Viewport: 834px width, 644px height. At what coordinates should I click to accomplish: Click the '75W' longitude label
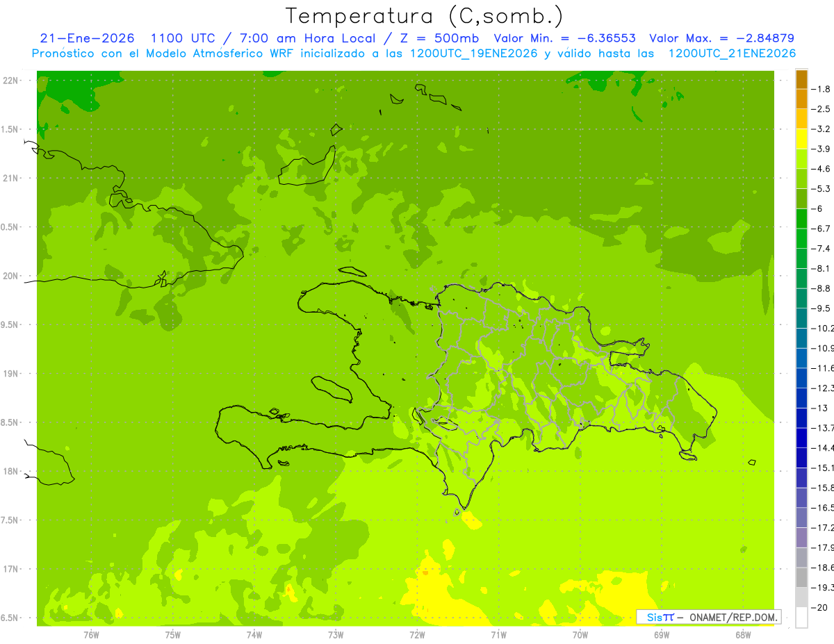pyautogui.click(x=173, y=634)
